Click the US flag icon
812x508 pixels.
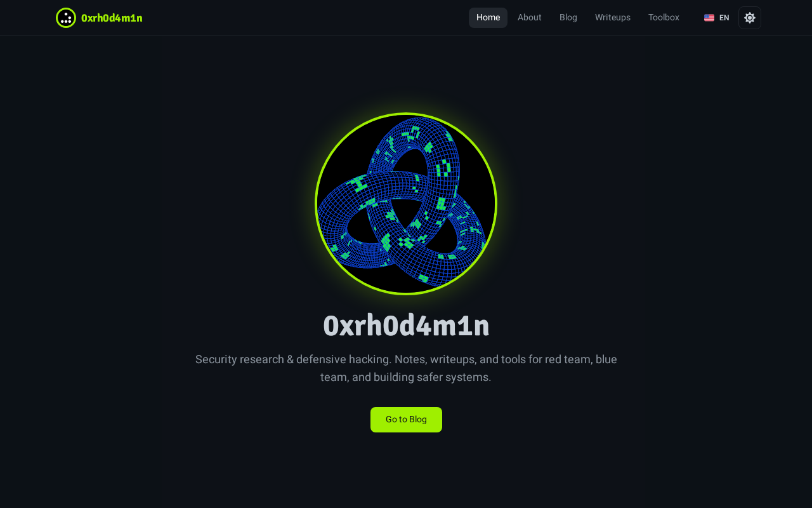click(709, 18)
